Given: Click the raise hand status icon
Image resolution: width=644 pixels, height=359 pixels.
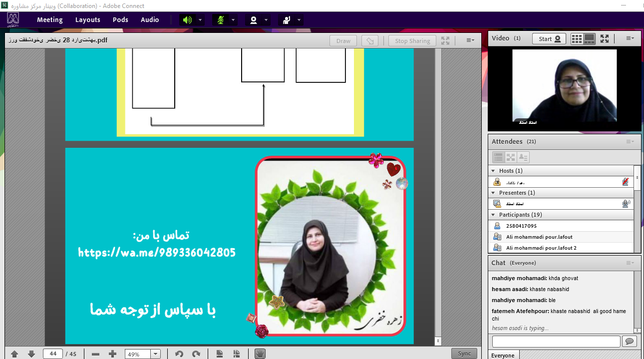Looking at the screenshot, I should coord(287,20).
